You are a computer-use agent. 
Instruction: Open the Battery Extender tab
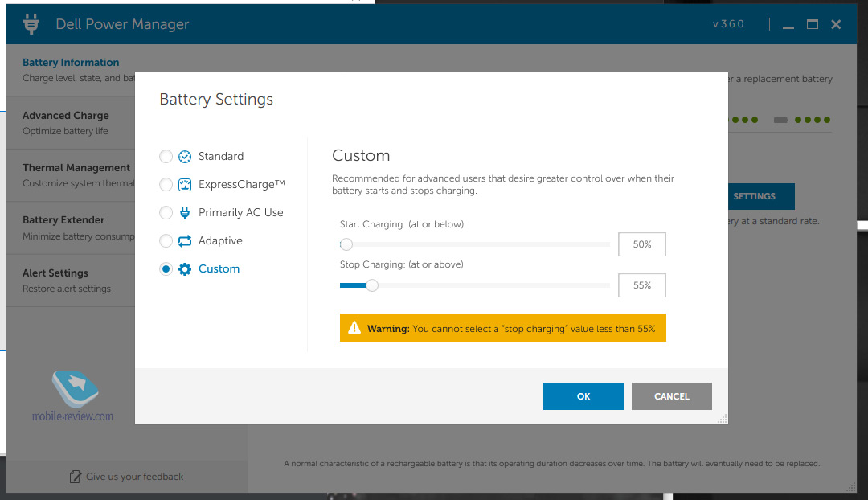click(71, 227)
